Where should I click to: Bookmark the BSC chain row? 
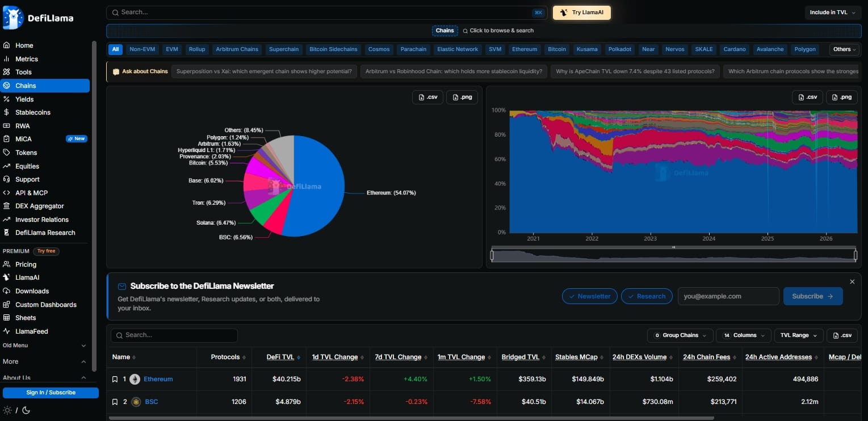(x=115, y=402)
